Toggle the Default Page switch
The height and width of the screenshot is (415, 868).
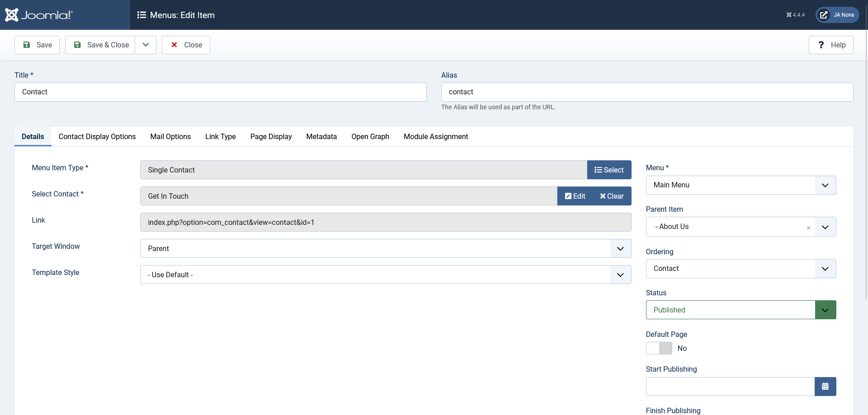(x=659, y=348)
